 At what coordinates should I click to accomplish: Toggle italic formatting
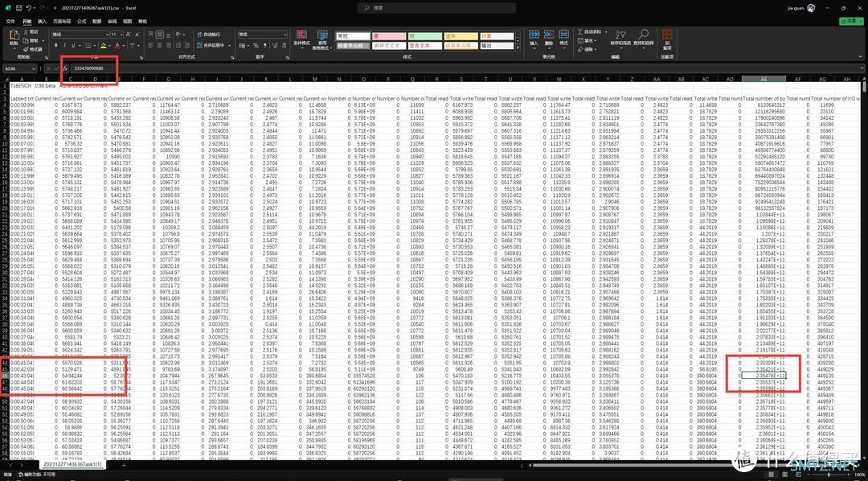[x=65, y=45]
